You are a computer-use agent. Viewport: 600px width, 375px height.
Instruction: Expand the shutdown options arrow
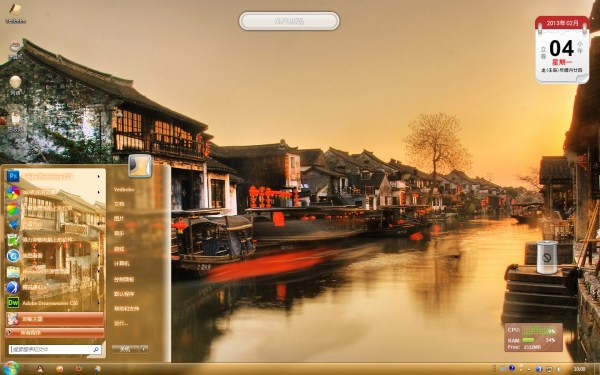pos(144,349)
